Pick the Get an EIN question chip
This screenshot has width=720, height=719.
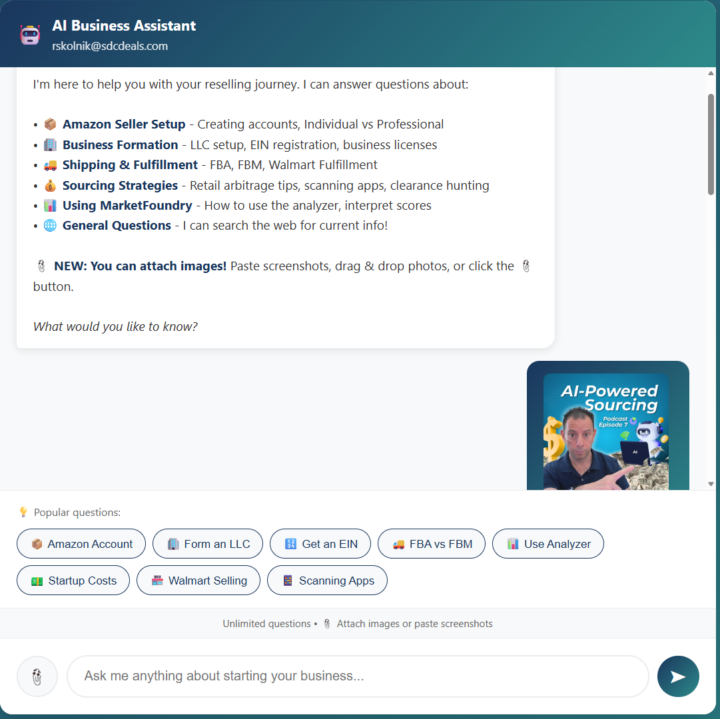click(321, 544)
